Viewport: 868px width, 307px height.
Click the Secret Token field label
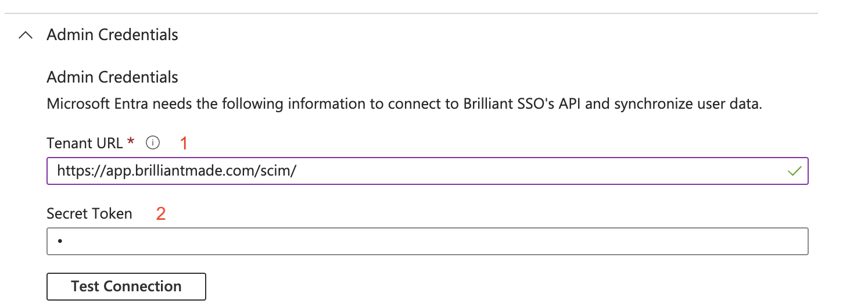click(89, 213)
